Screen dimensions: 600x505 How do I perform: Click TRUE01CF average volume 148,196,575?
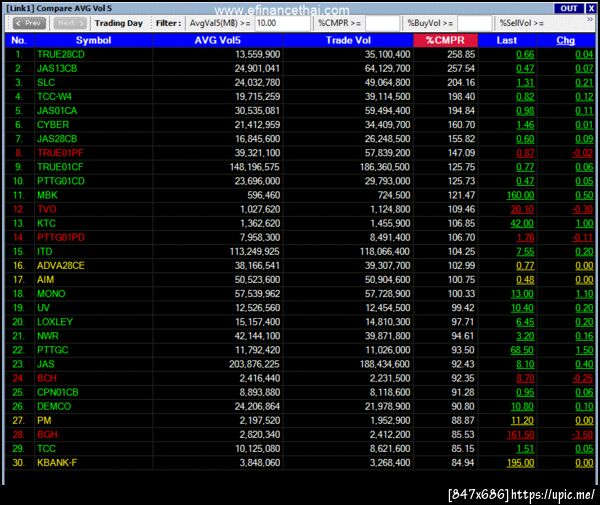pos(254,167)
